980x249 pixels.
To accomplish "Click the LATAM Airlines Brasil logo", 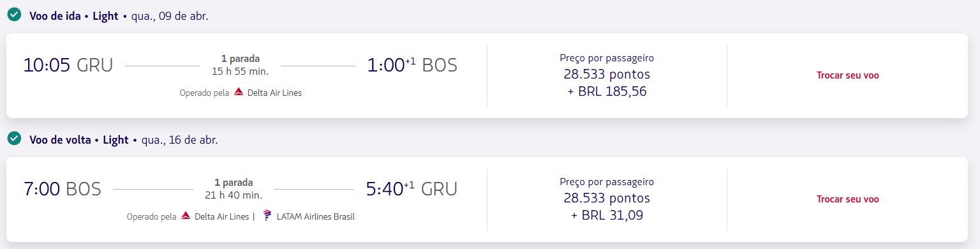I will click(267, 216).
